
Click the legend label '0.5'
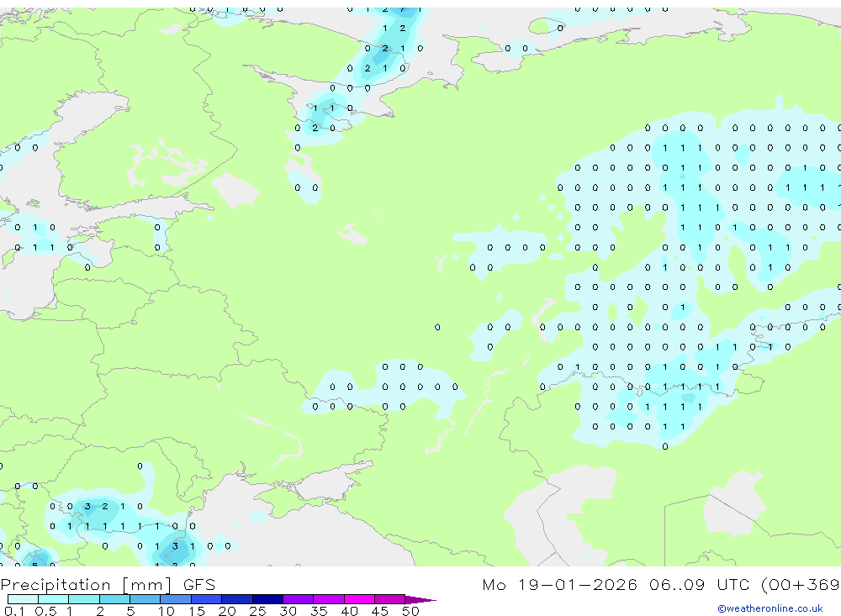(x=45, y=611)
